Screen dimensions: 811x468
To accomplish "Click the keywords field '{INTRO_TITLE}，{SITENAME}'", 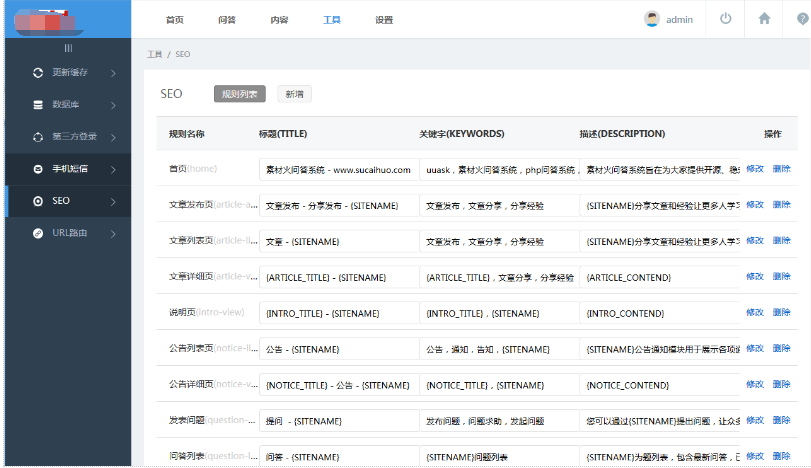I will click(499, 313).
